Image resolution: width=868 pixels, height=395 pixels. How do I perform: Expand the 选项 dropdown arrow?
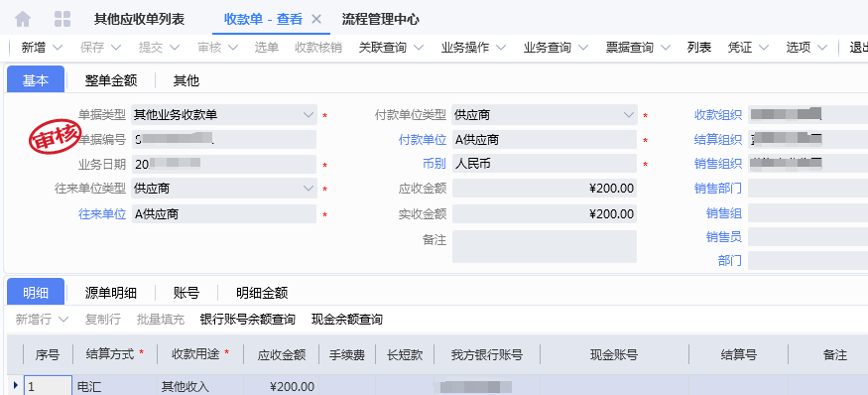coord(822,48)
